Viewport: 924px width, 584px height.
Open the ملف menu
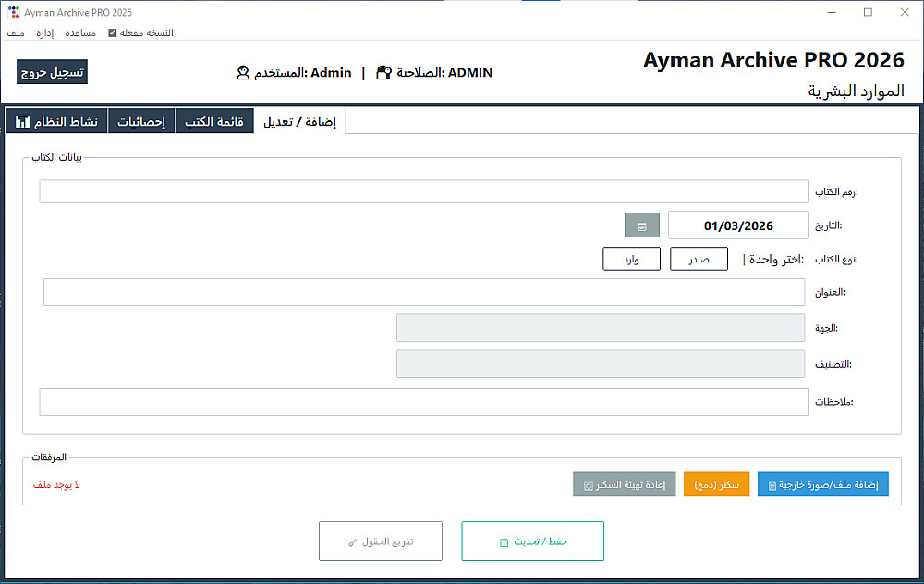click(16, 33)
